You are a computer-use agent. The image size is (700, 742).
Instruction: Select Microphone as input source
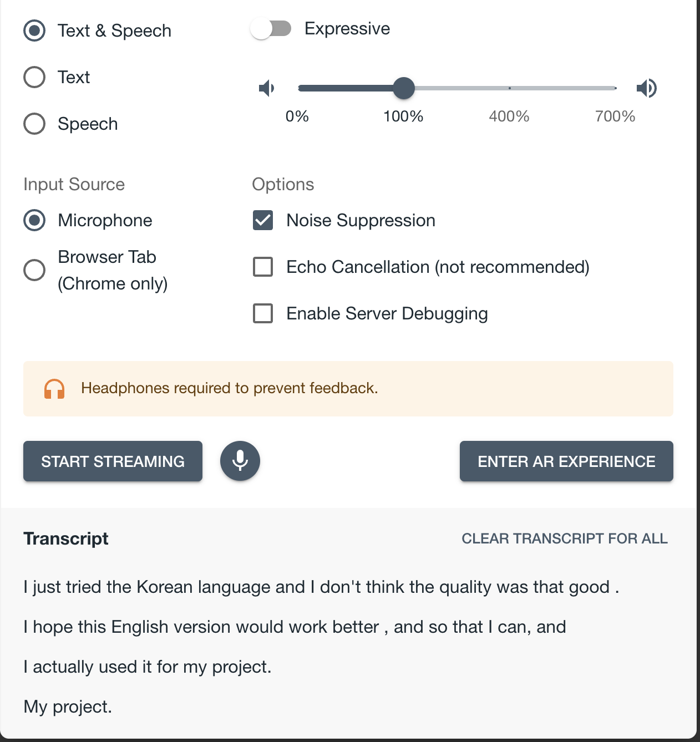(x=34, y=220)
